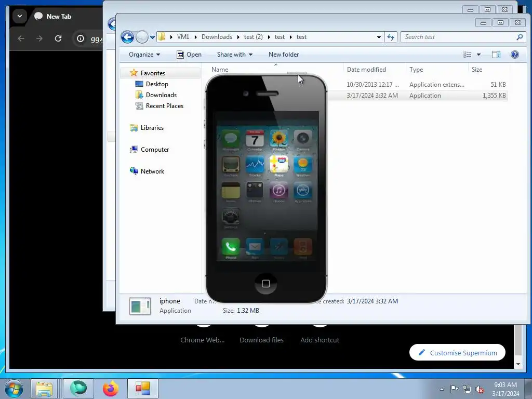The image size is (532, 399).
Task: Show hidden tray icons arrow
Action: (x=442, y=389)
